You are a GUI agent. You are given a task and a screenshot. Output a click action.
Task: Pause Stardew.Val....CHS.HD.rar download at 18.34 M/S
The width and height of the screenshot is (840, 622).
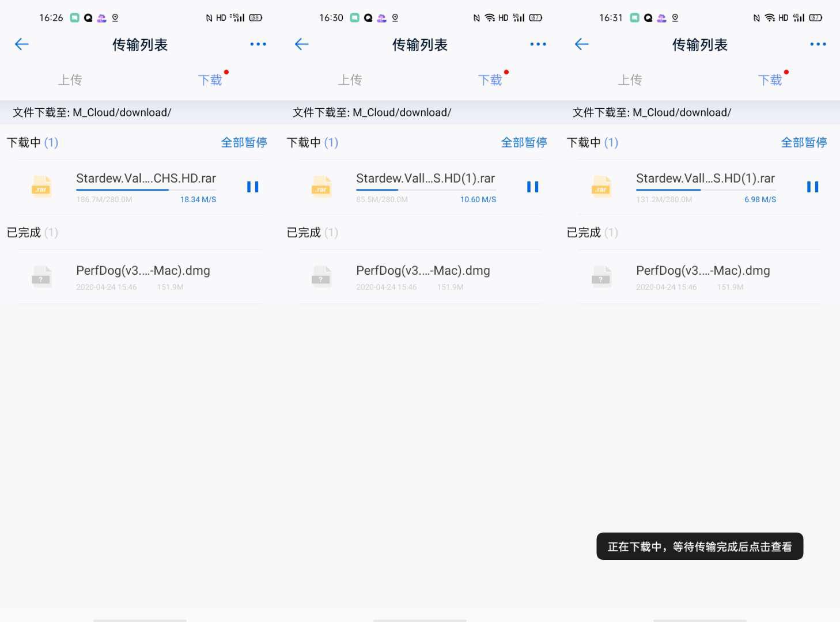click(x=253, y=187)
